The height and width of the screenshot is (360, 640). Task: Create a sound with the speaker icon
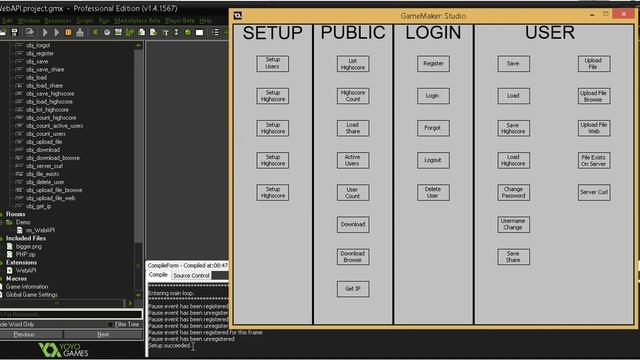(x=107, y=32)
